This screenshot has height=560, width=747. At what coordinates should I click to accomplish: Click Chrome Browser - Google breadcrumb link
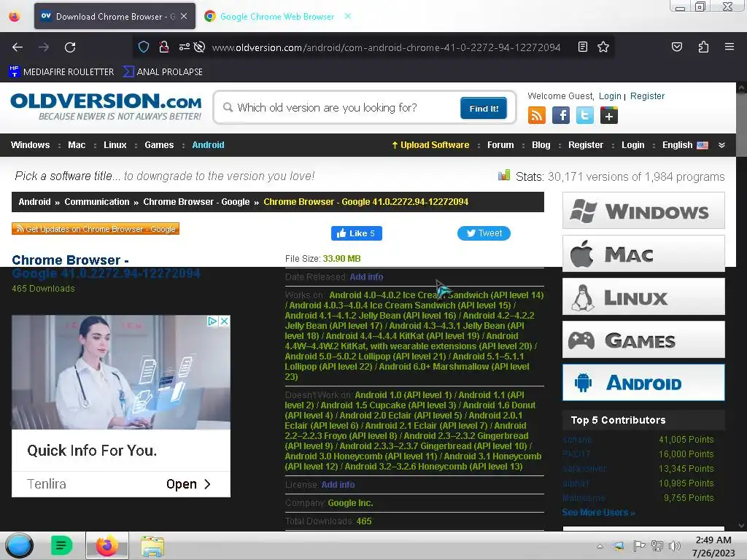point(196,202)
